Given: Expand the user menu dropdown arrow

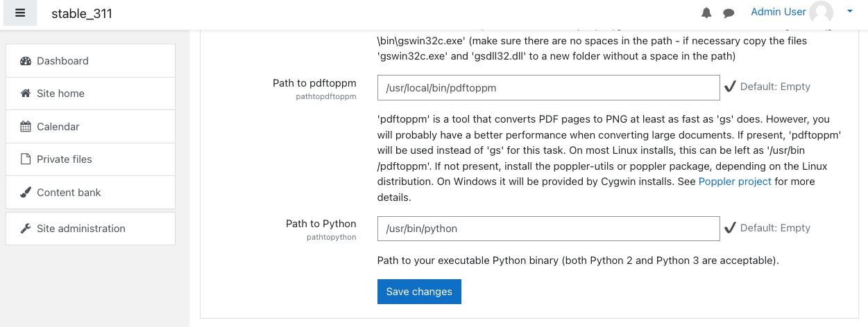Looking at the screenshot, I should tap(850, 12).
